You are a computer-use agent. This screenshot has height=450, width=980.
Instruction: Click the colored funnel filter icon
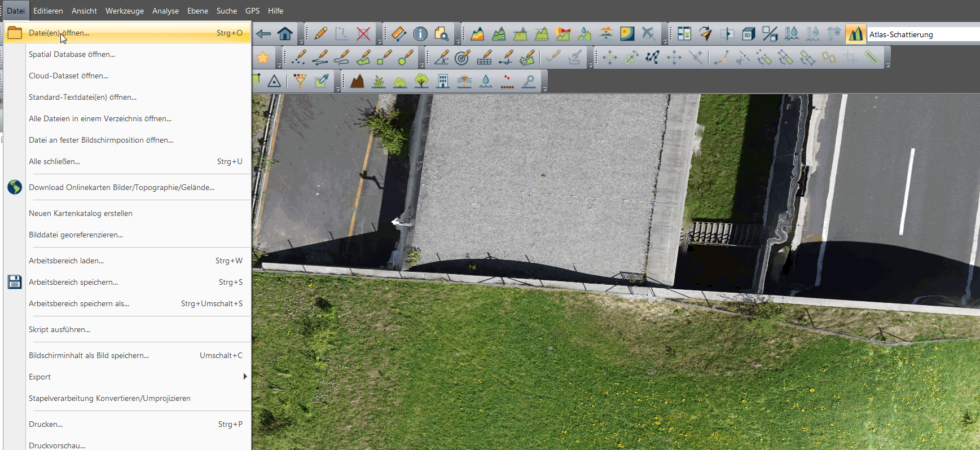(300, 81)
